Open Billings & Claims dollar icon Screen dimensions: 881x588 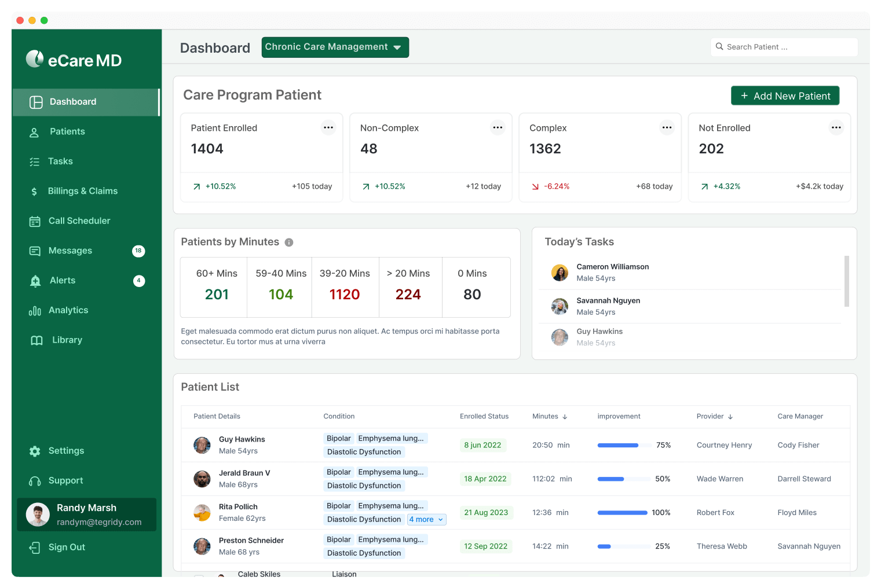click(34, 192)
